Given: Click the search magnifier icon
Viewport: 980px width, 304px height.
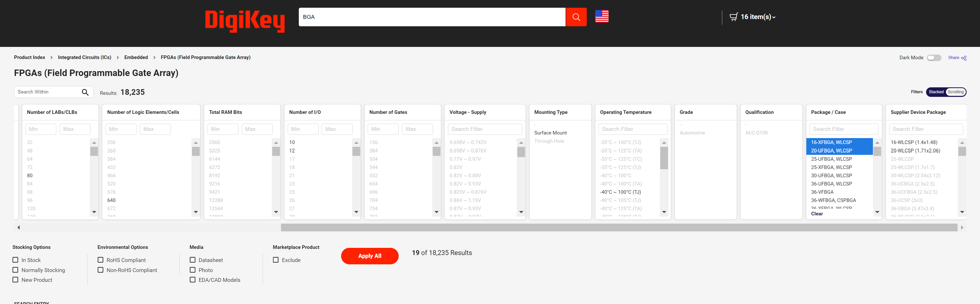Looking at the screenshot, I should [x=576, y=16].
